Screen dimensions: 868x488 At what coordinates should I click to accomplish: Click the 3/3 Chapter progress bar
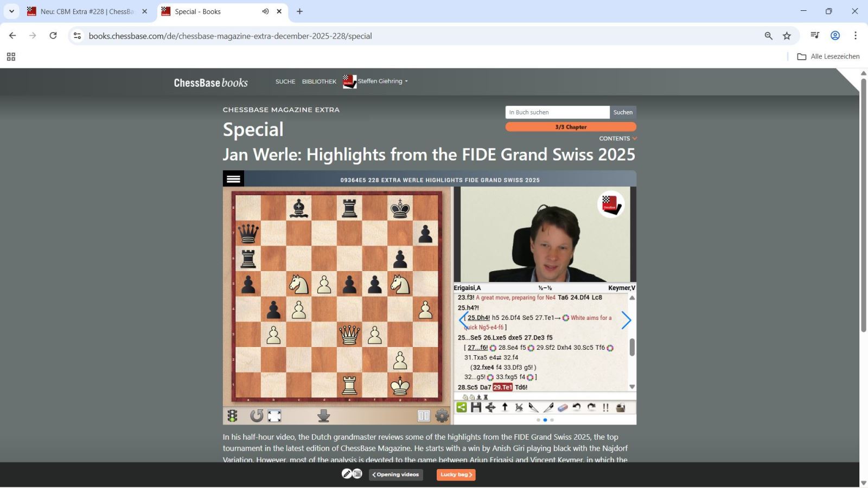[570, 127]
